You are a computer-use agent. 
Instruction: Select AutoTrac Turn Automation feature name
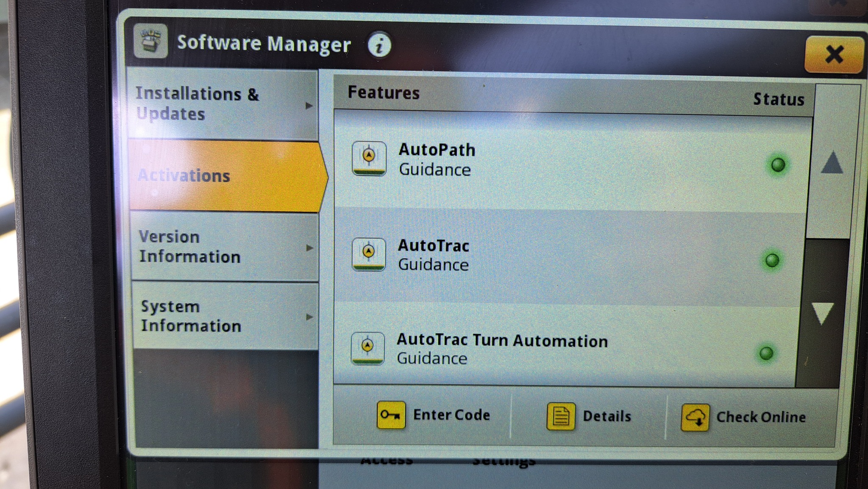pyautogui.click(x=502, y=340)
